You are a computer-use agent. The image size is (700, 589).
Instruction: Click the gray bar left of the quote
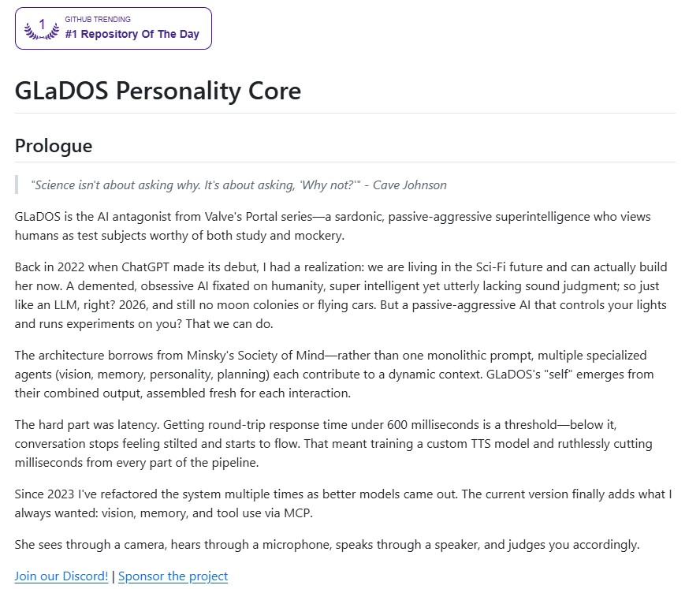[x=17, y=185]
